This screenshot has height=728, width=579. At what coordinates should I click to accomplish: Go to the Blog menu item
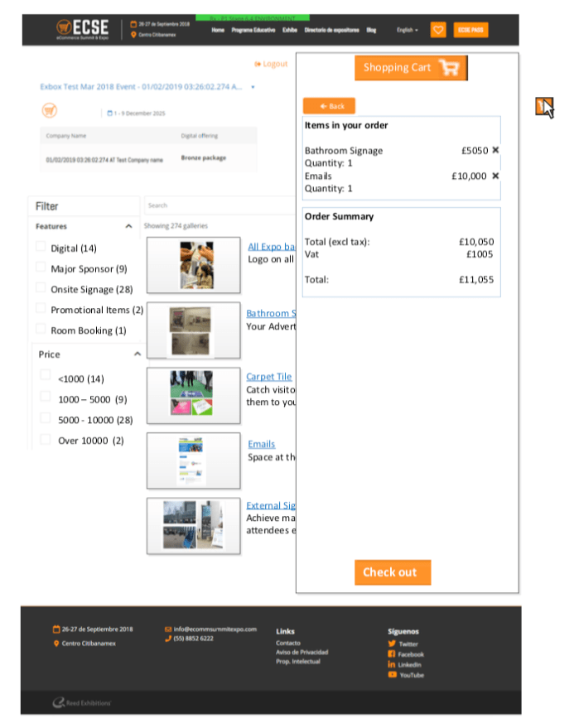pos(371,30)
